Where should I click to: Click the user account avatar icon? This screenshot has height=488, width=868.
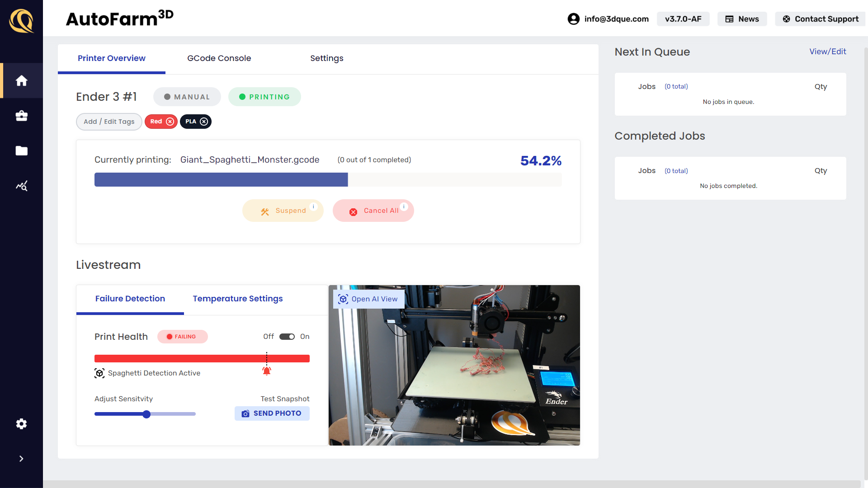(573, 19)
